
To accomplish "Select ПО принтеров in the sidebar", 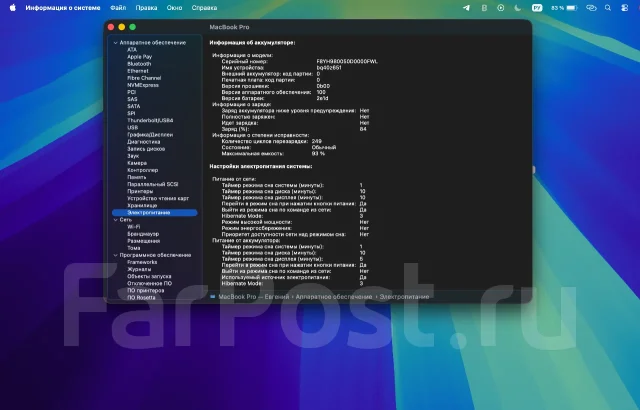I will pos(145,290).
